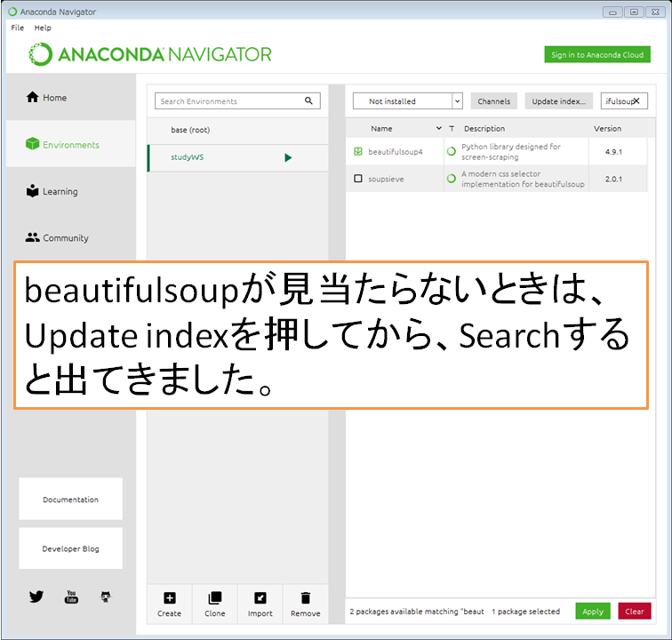This screenshot has width=672, height=640.
Task: Click the soupsieve package name
Action: (x=386, y=179)
